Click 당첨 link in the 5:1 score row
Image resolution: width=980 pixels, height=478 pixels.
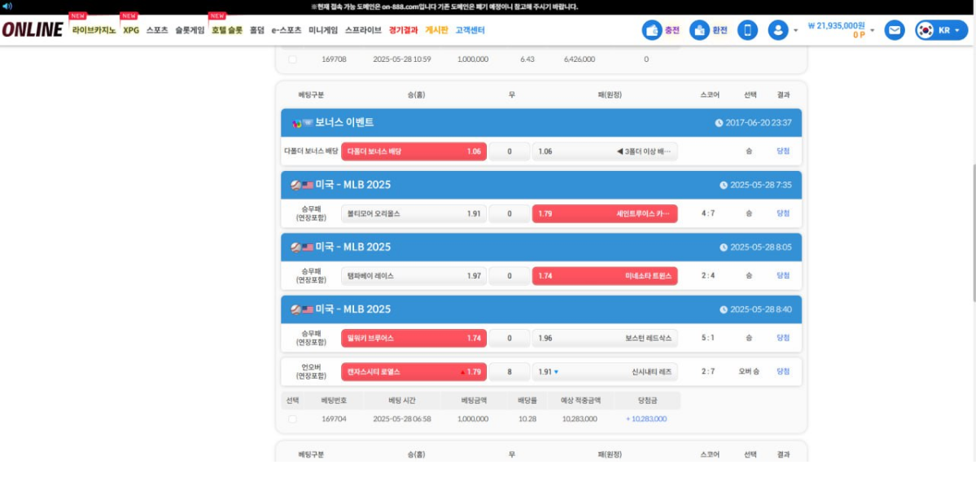click(783, 338)
